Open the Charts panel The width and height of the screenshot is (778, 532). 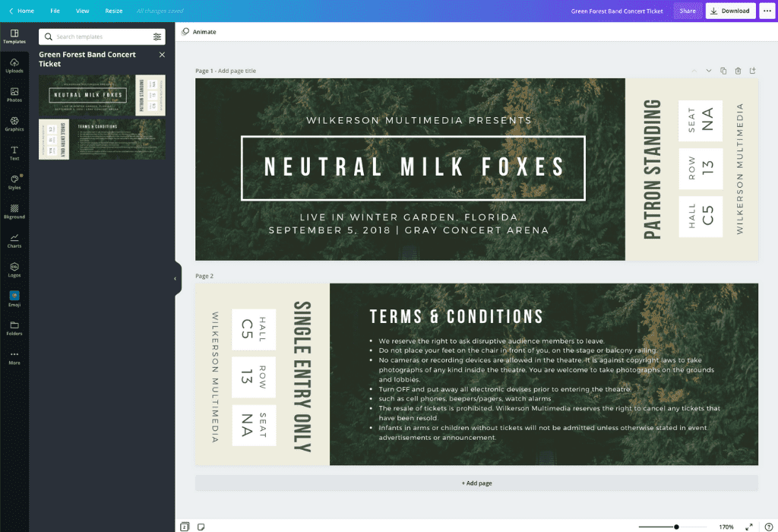pyautogui.click(x=15, y=239)
